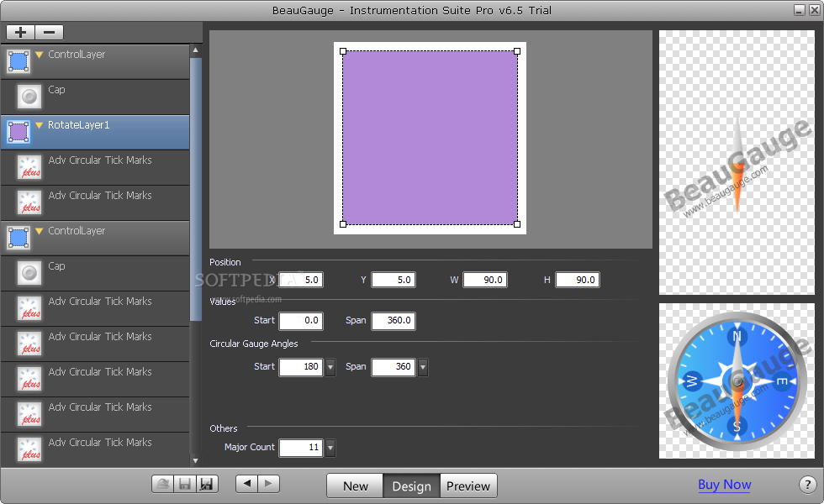
Task: Open the Major Count dropdown arrow
Action: [330, 448]
